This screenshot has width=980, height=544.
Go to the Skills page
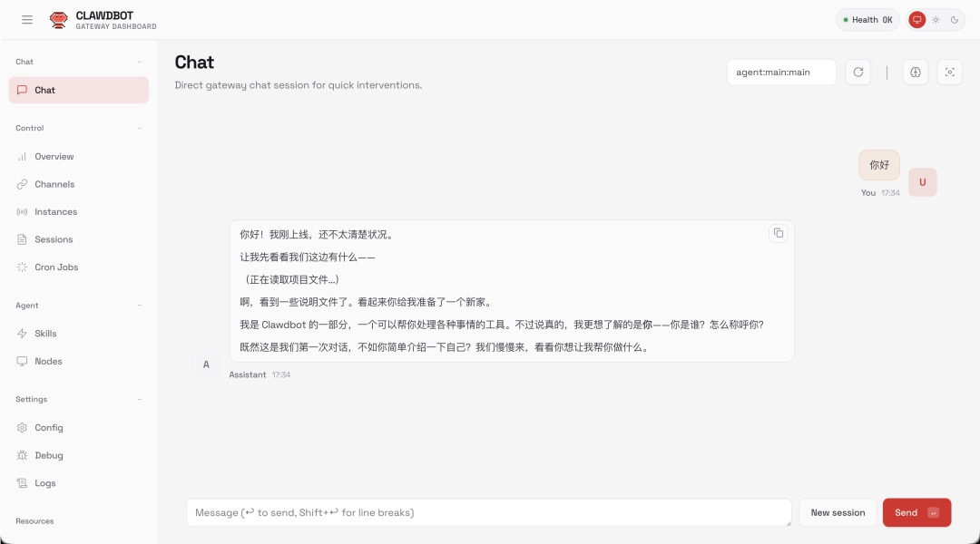(45, 334)
